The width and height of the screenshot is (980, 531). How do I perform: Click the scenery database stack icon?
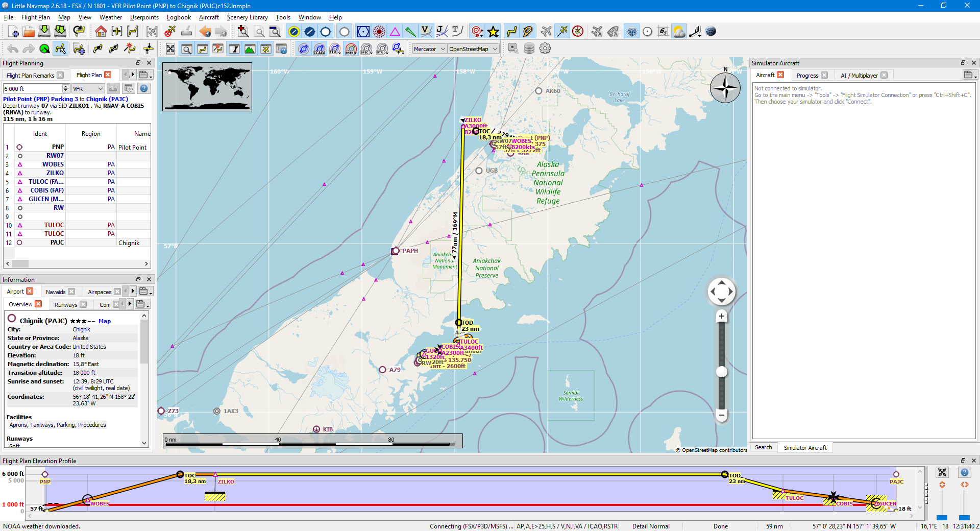529,49
